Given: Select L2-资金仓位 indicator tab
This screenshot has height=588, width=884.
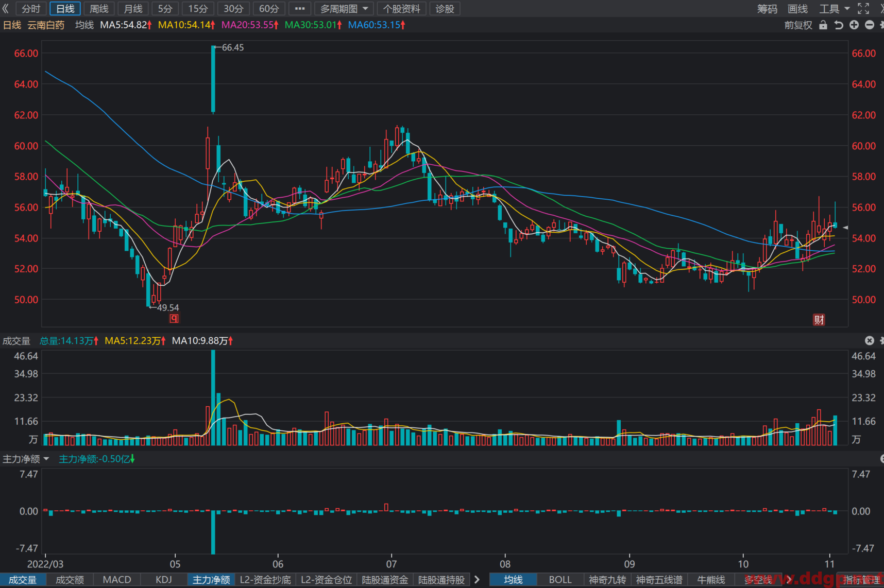Looking at the screenshot, I should click(x=326, y=580).
